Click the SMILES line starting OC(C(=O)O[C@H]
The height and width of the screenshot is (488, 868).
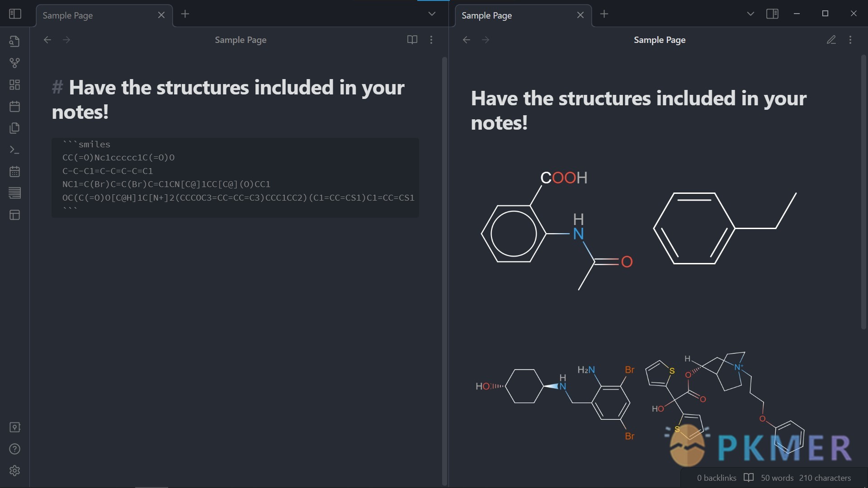pos(238,197)
